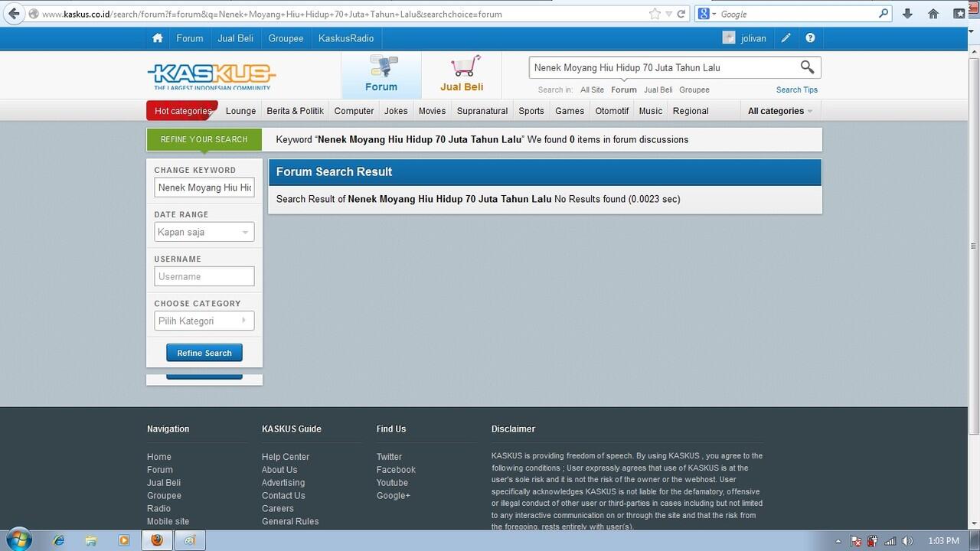Open the Music category
The height and width of the screenshot is (551, 980).
(x=651, y=111)
